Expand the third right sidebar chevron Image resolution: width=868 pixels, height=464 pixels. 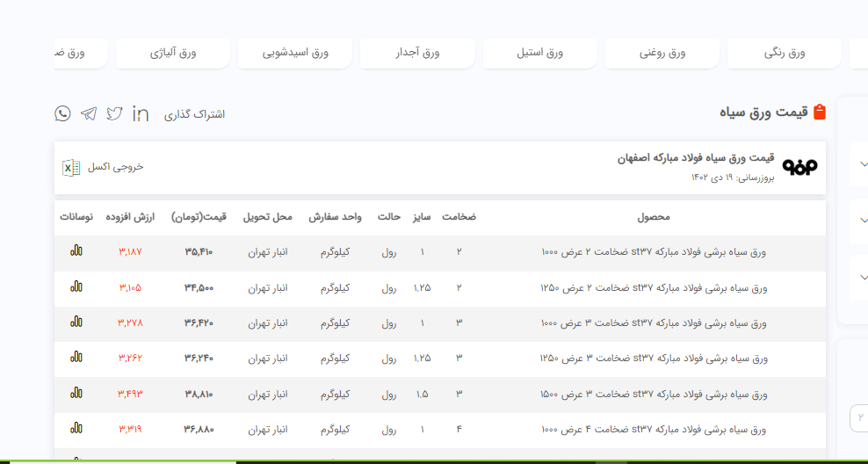coord(864,276)
